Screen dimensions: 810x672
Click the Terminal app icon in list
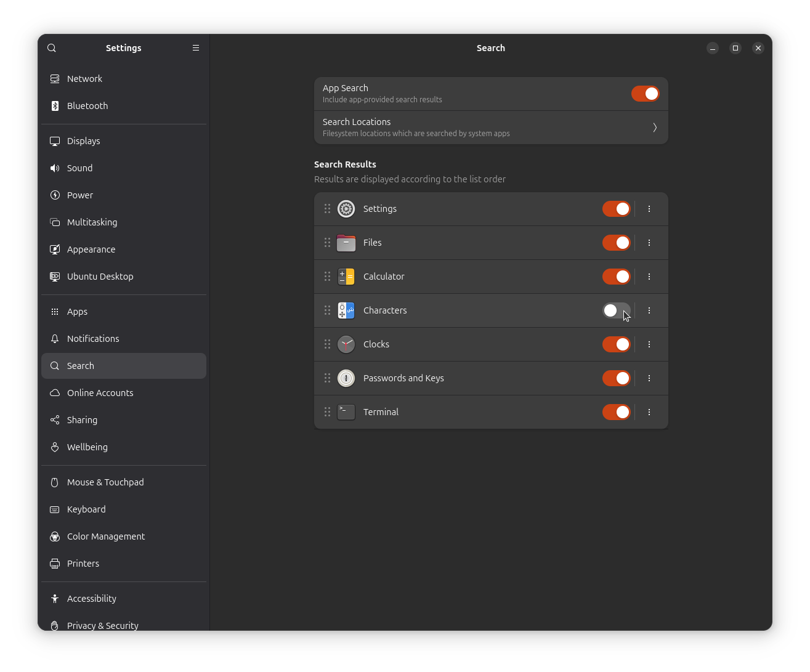click(x=346, y=412)
